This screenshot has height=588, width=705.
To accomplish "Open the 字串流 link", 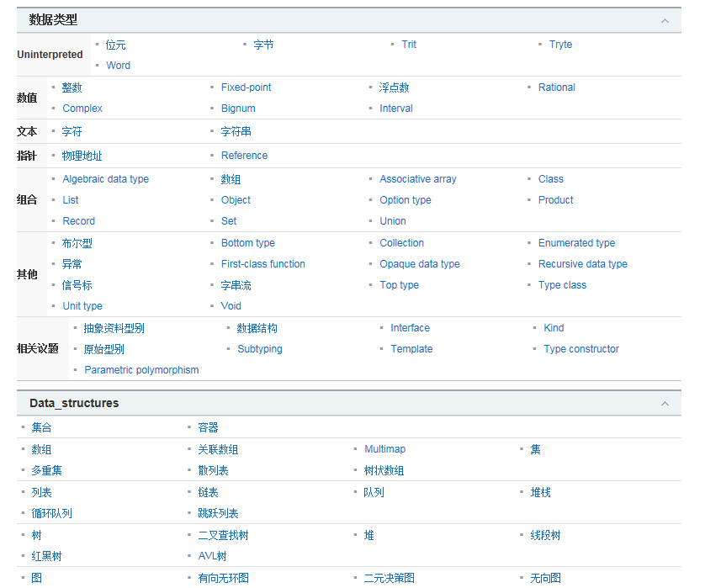I will (236, 285).
